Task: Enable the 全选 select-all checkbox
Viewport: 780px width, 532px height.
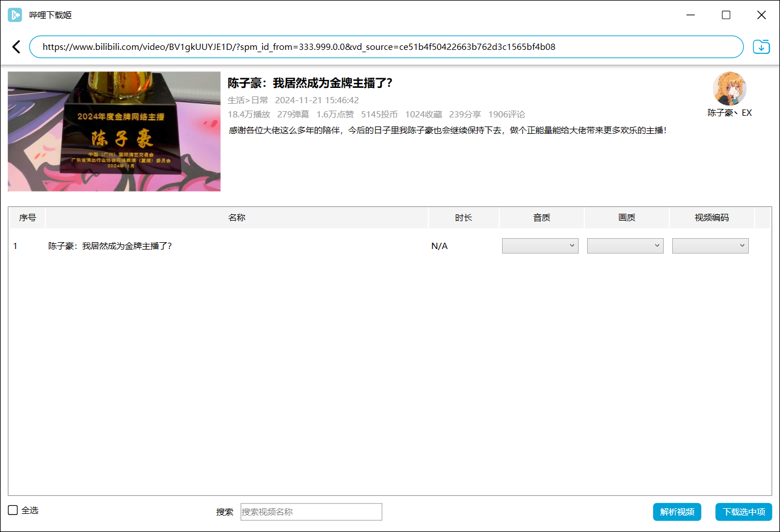Action: click(x=11, y=510)
